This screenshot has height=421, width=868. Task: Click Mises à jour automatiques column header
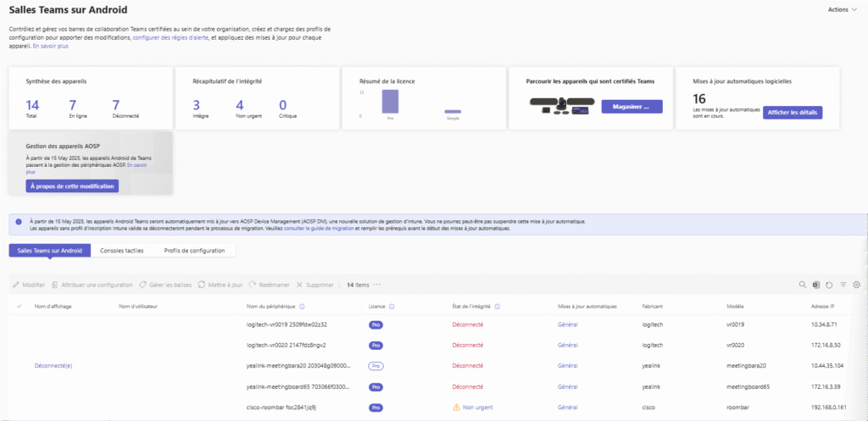pyautogui.click(x=587, y=307)
